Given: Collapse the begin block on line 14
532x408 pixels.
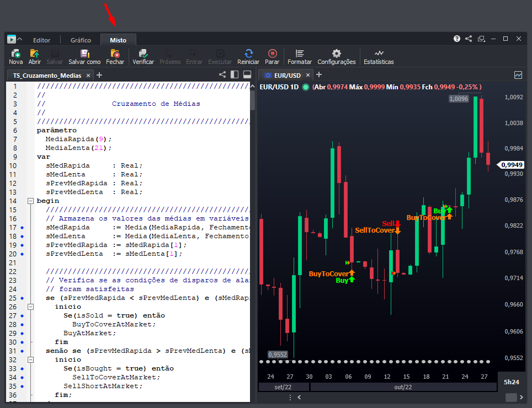Looking at the screenshot, I should (x=30, y=201).
